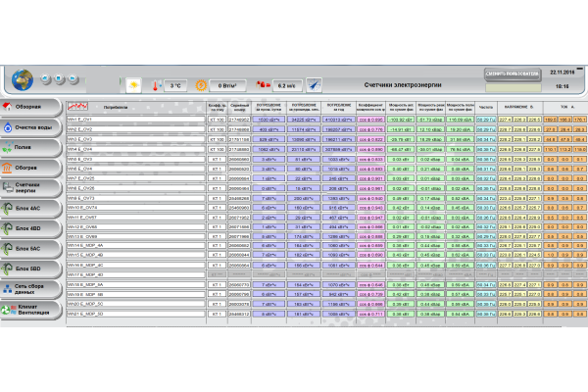This screenshot has height=392, width=588.
Task: Click the orange solar radiation icon
Action: tap(202, 85)
